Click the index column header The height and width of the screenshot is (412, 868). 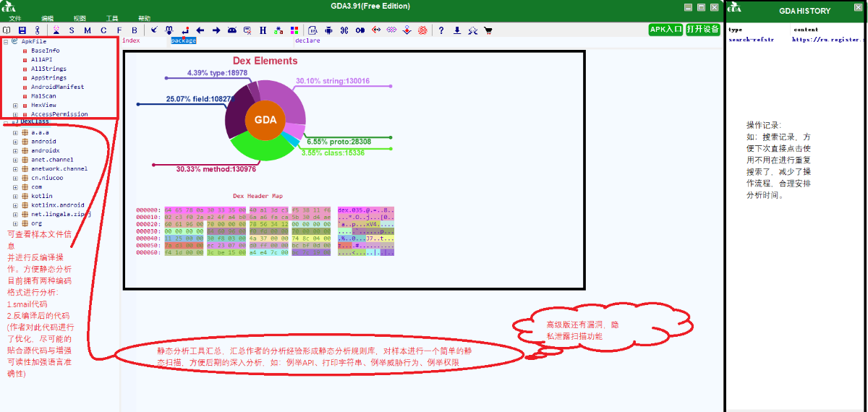pyautogui.click(x=131, y=40)
